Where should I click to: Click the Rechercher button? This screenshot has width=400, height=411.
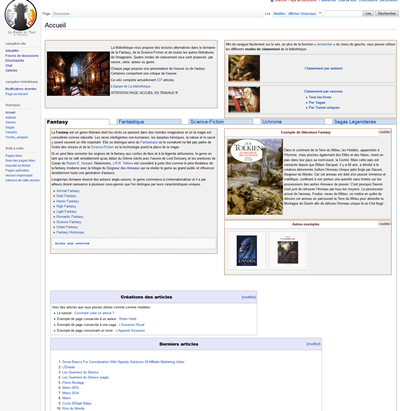[387, 13]
